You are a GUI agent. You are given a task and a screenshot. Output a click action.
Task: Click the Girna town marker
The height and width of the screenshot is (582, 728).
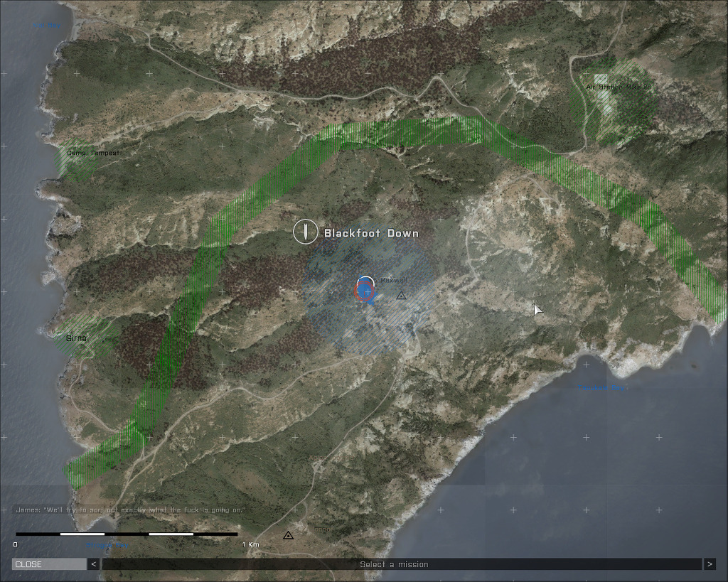tap(76, 338)
